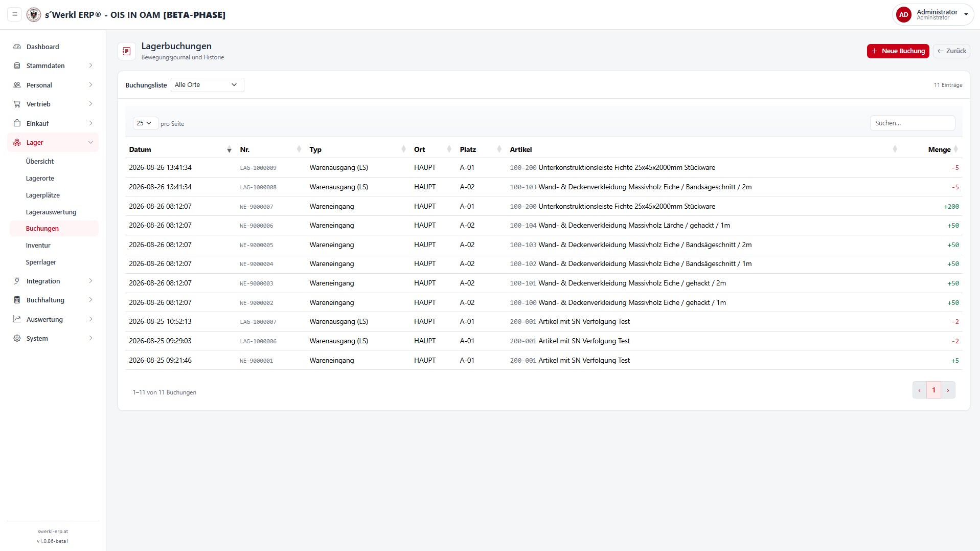980x551 pixels.
Task: Click the Buchhaltung calculator icon
Action: [x=17, y=300]
